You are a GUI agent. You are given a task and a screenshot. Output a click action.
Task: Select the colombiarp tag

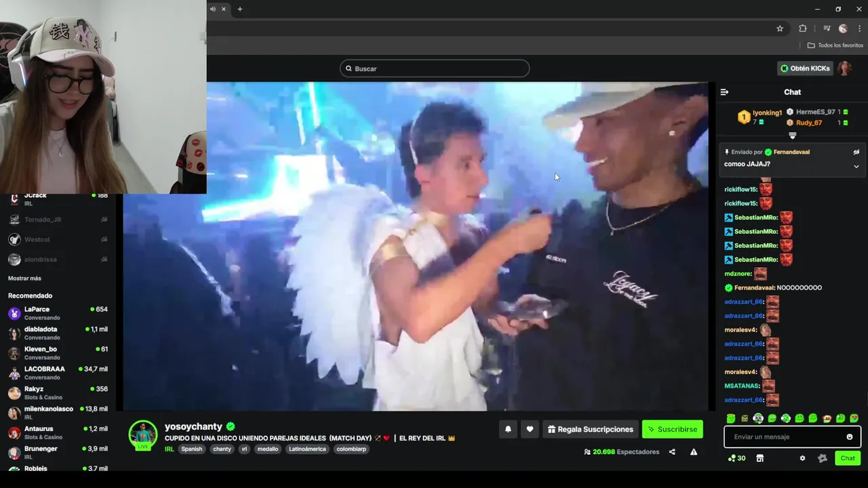pos(351,449)
